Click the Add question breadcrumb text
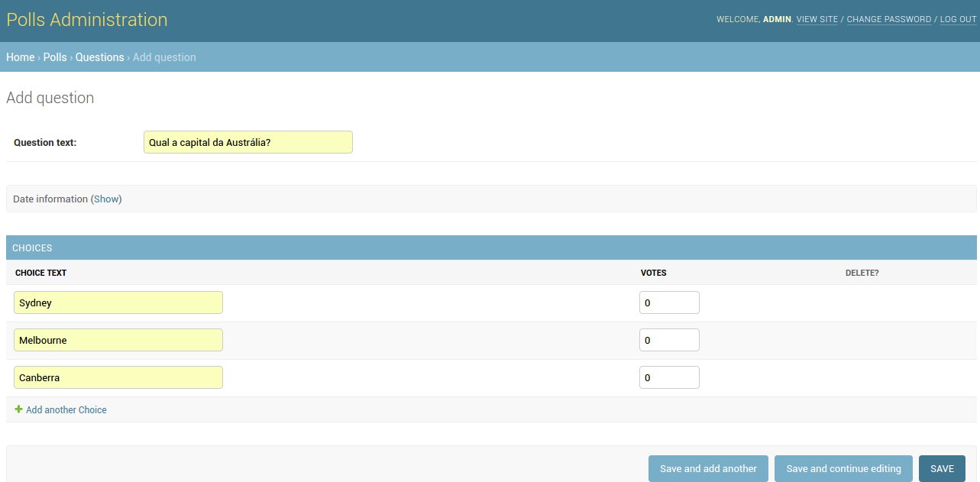Viewport: 980px width, 482px height. (x=164, y=57)
